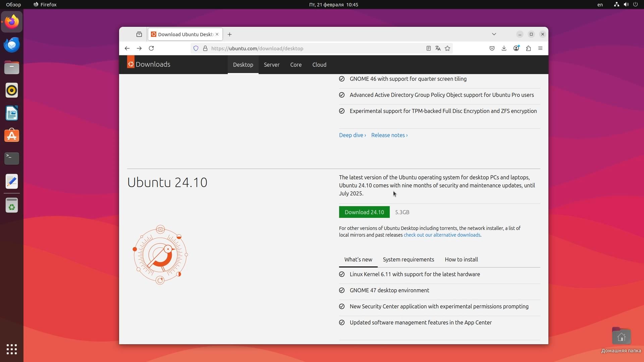Viewport: 644px width, 362px height.
Task: Click the 5.3GB file size text
Action: 402,212
